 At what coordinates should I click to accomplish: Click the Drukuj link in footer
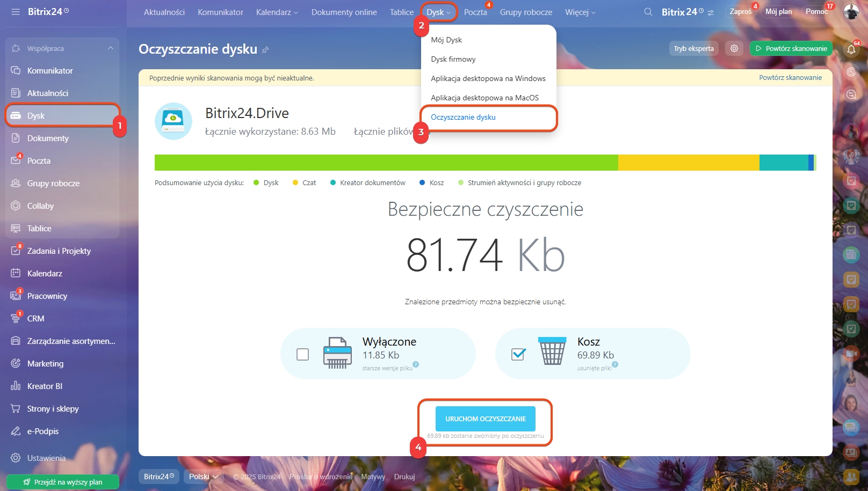click(404, 477)
